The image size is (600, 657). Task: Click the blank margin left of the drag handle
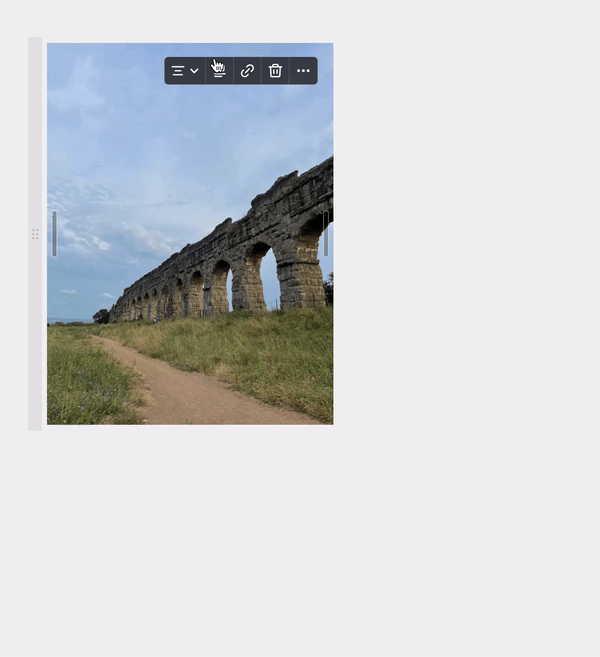click(x=13, y=234)
